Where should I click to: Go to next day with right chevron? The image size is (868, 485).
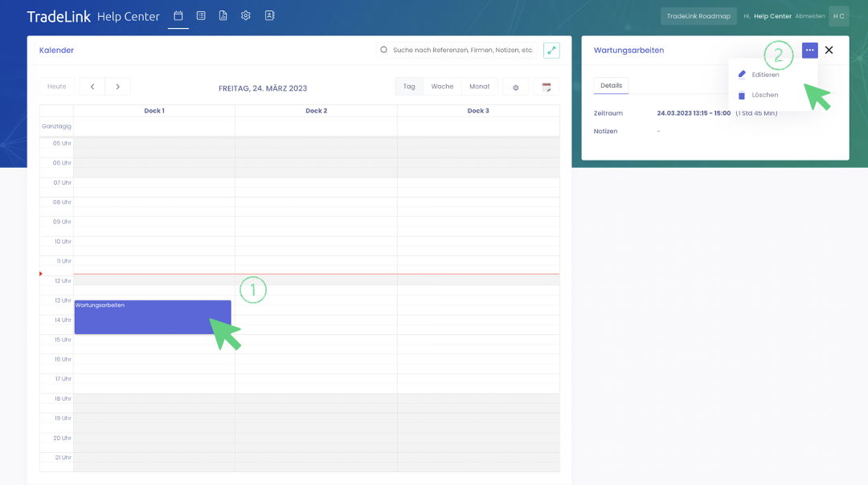click(117, 87)
